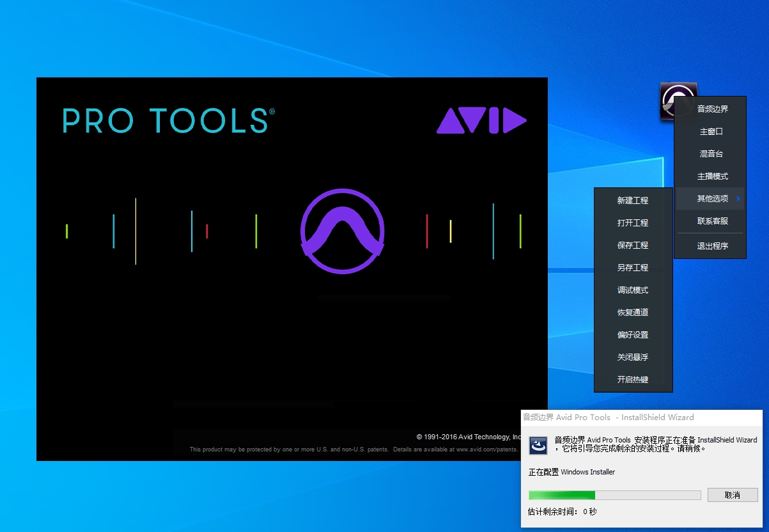Click the 估计剩余时间: 0 秒 text
Image resolution: width=769 pixels, height=532 pixels.
coord(562,512)
